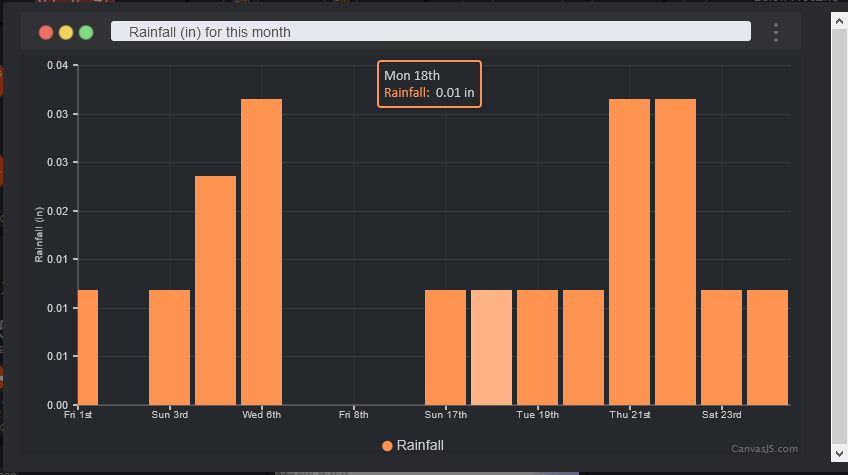Image resolution: width=848 pixels, height=475 pixels.
Task: Select the Thu 21st tall bar
Action: point(630,252)
